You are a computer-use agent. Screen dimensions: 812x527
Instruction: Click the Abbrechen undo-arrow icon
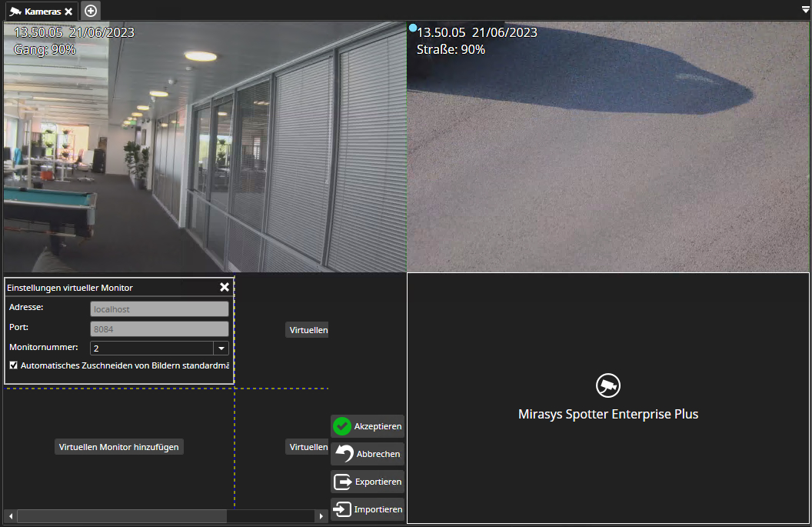coord(344,454)
